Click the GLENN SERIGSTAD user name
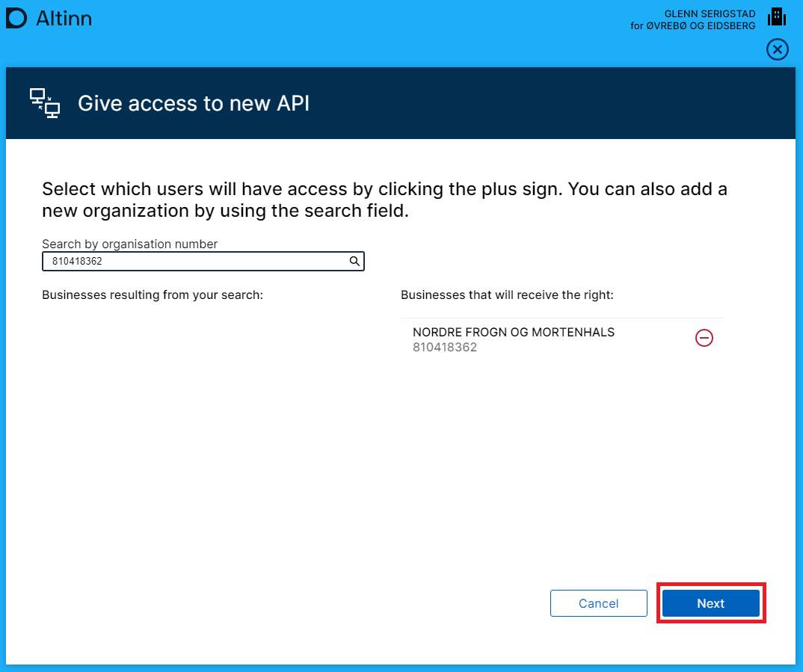 click(710, 14)
